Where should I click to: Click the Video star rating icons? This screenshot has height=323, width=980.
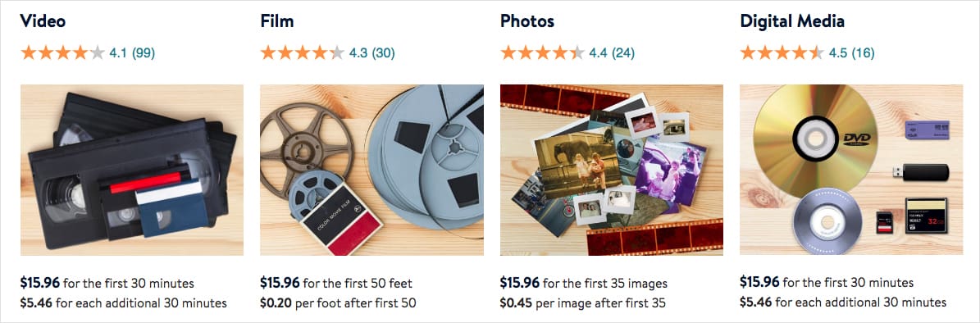click(x=62, y=52)
